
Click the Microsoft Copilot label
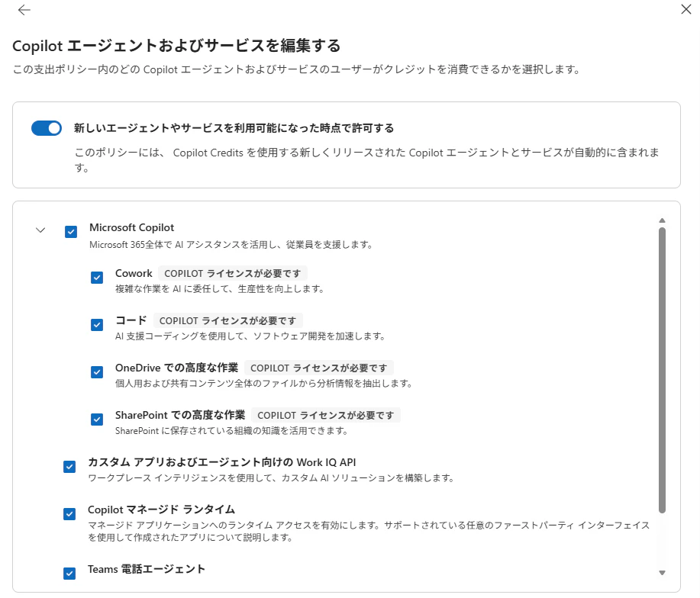tap(132, 227)
